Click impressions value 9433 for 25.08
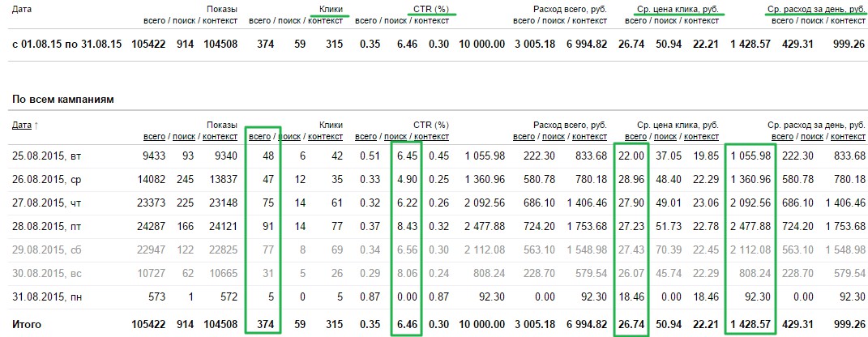The height and width of the screenshot is (337, 868). point(155,156)
